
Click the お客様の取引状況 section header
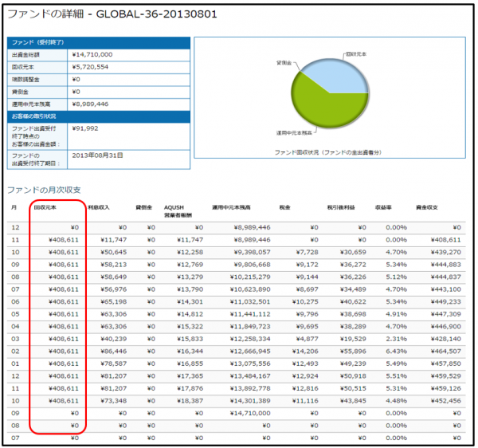[99, 116]
